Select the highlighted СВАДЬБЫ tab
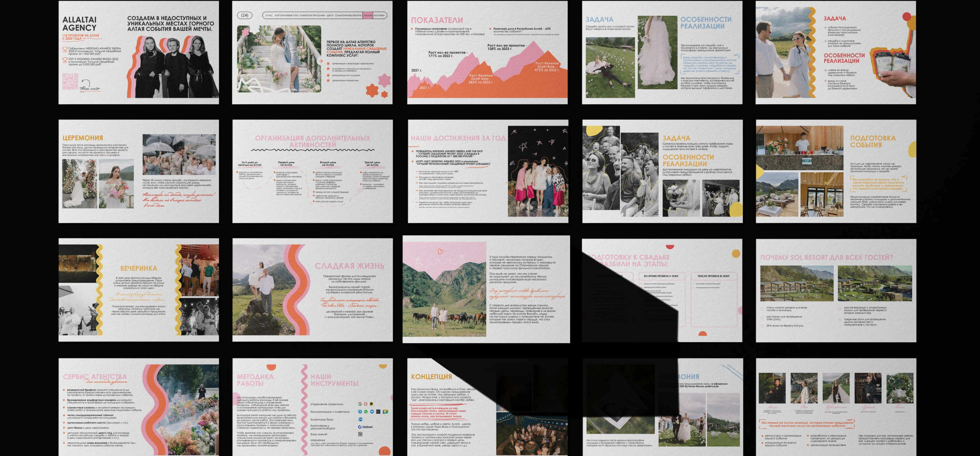 tap(368, 16)
